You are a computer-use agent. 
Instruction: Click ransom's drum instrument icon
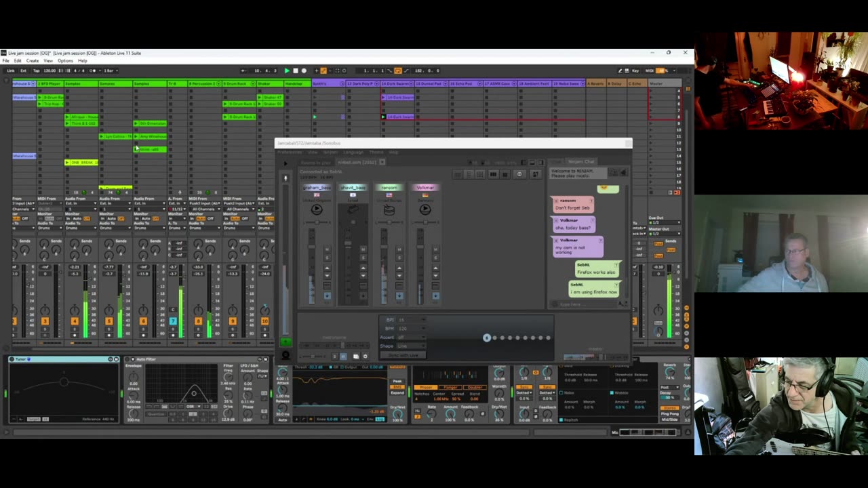click(389, 209)
